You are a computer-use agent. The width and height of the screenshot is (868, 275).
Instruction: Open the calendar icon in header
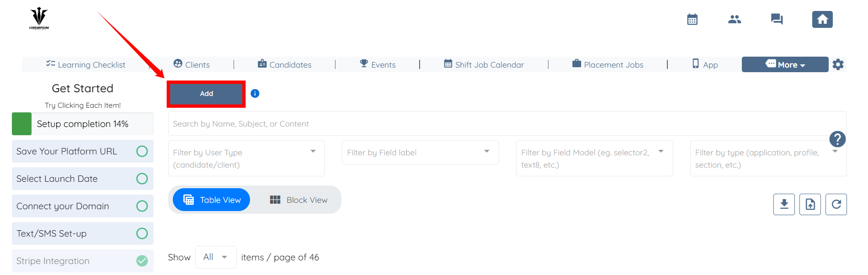tap(692, 19)
